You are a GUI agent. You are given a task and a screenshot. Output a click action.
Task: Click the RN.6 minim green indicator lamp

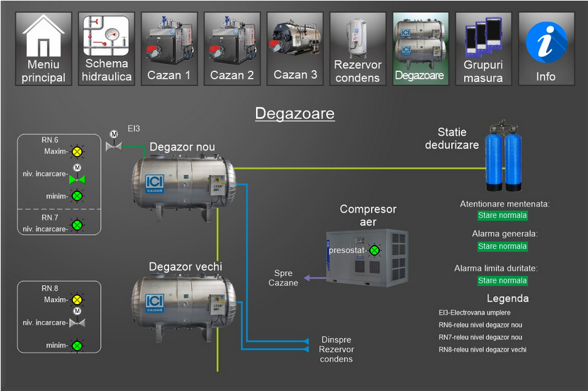point(77,197)
